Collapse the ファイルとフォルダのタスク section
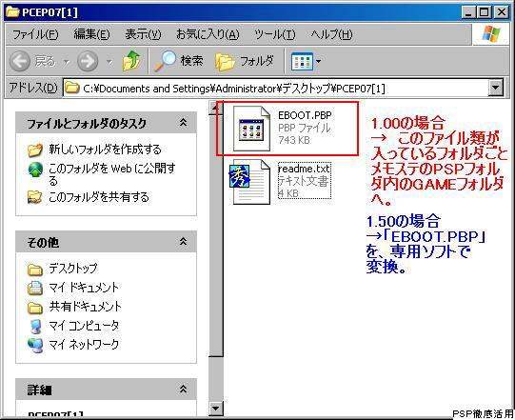This screenshot has width=515, height=420. click(x=184, y=123)
